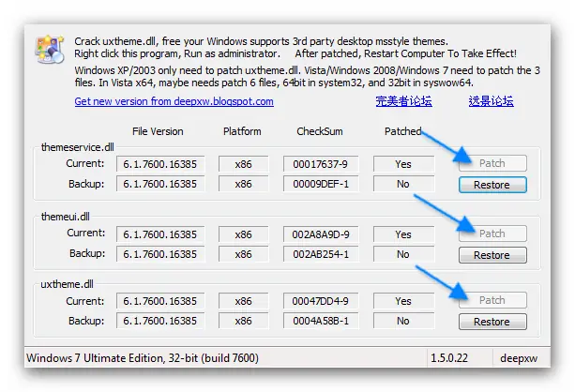Click deepxw author name in status bar
Viewport: 575px width, 392px height.
point(519,358)
